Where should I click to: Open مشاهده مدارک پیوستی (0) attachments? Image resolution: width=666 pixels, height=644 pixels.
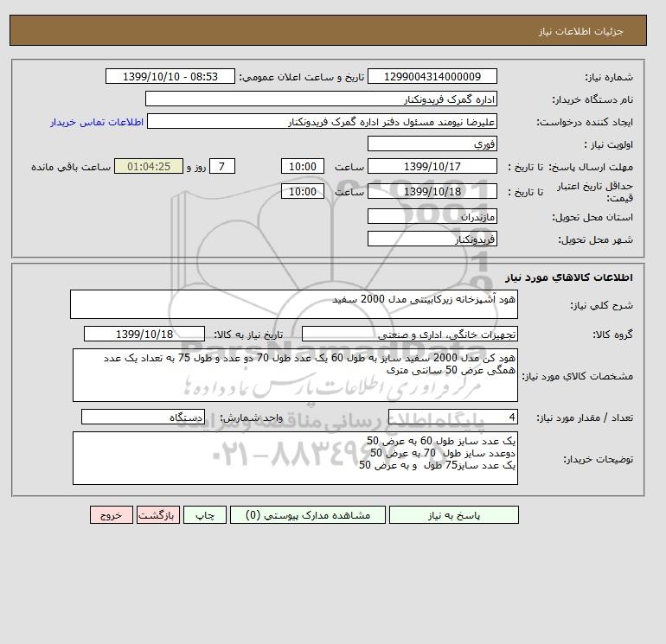pos(308,514)
